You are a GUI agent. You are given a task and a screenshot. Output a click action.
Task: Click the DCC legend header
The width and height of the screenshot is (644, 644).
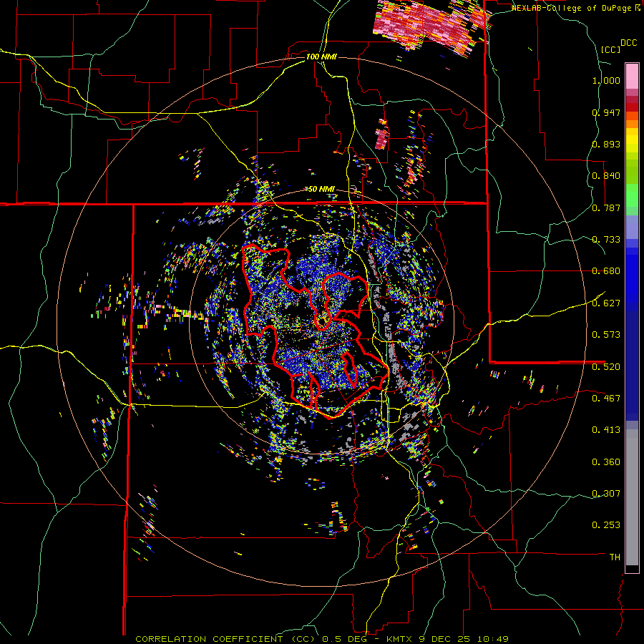pos(628,43)
